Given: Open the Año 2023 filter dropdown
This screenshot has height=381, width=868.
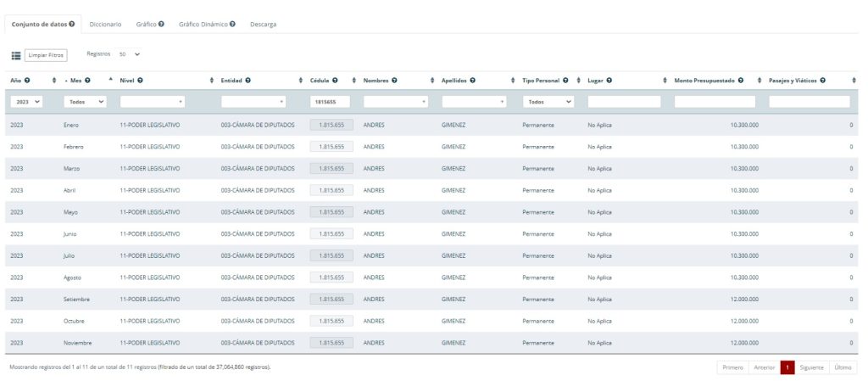Looking at the screenshot, I should 27,102.
